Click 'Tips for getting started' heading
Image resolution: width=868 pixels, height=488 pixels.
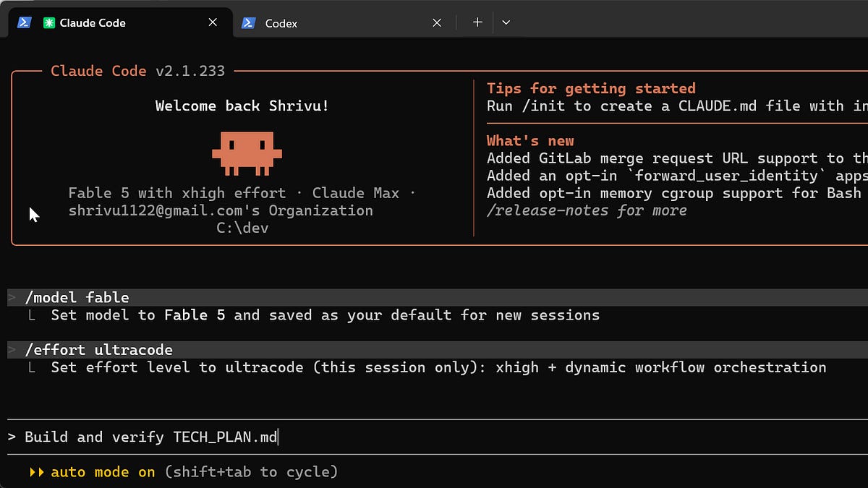(591, 88)
